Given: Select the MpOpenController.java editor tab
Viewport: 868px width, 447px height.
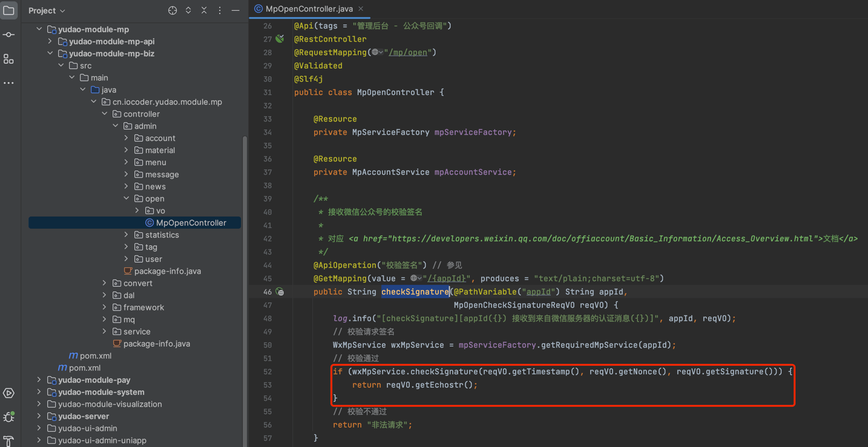Looking at the screenshot, I should [309, 8].
